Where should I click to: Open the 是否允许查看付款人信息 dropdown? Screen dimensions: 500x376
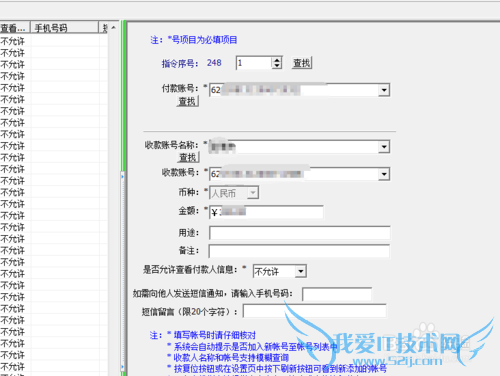pos(301,271)
